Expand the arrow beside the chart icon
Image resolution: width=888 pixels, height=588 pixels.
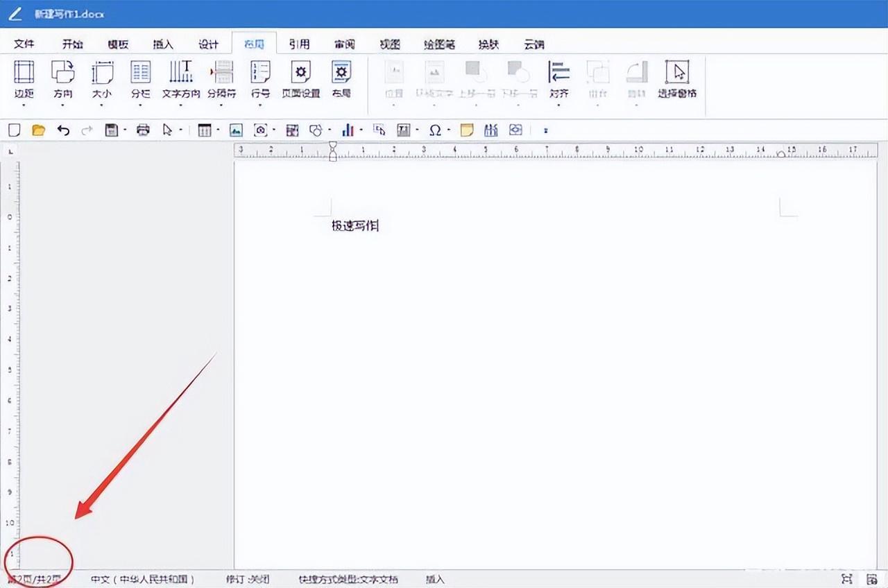[361, 130]
